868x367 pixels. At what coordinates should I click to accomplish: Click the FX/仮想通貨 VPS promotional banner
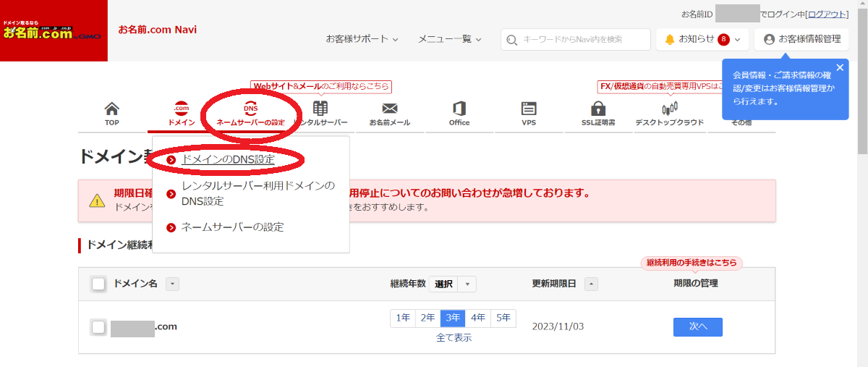coord(660,86)
